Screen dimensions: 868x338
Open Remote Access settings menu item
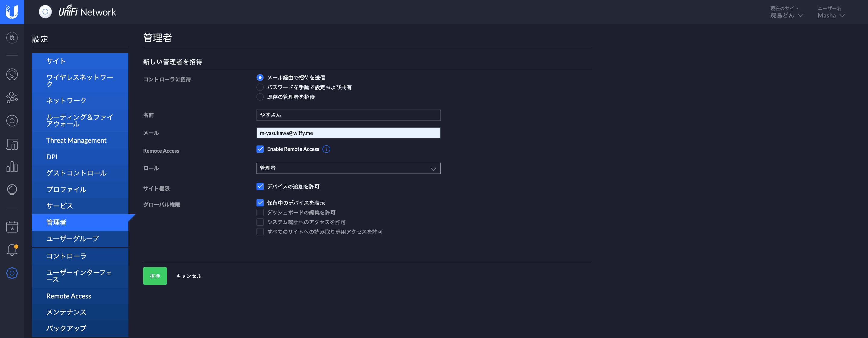click(80, 296)
